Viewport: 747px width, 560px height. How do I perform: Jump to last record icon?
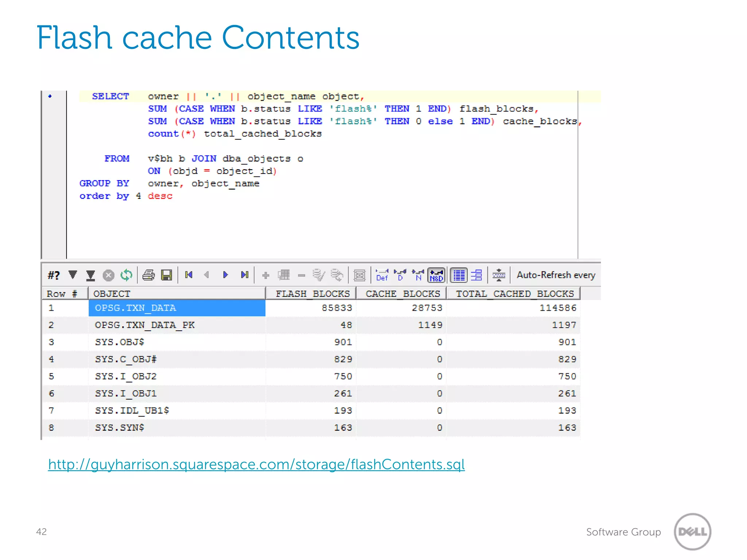pyautogui.click(x=244, y=275)
